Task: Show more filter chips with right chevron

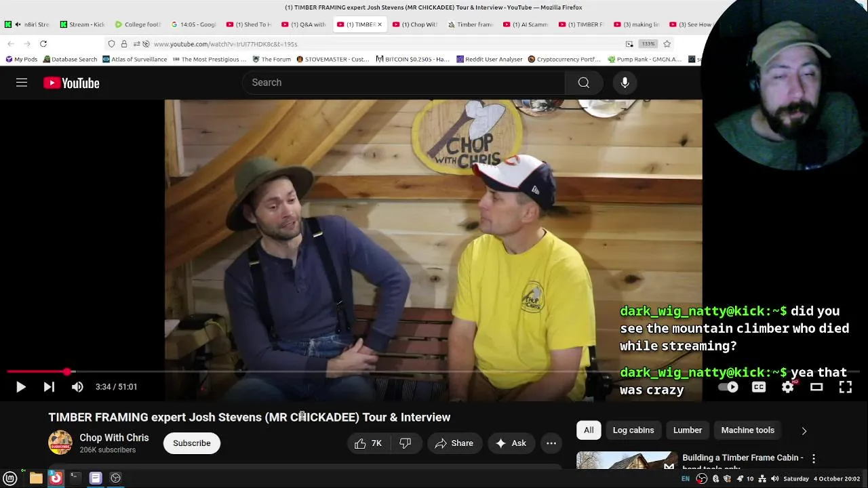Action: 804,430
